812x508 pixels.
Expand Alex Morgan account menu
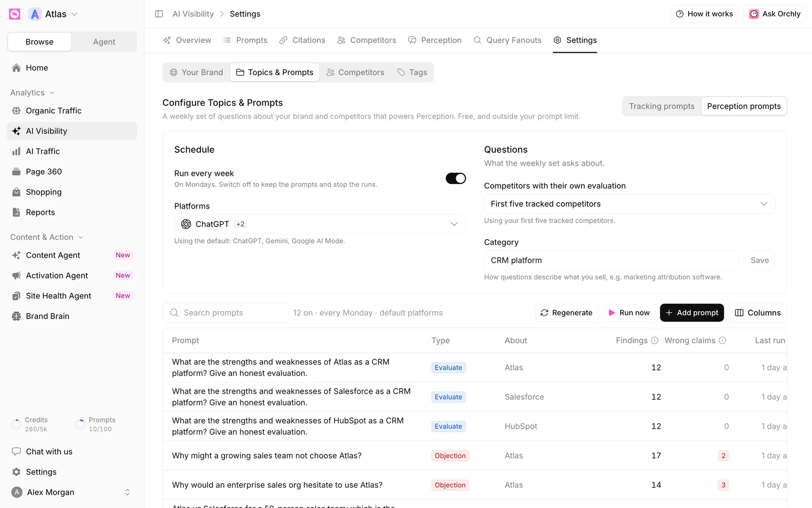click(72, 492)
